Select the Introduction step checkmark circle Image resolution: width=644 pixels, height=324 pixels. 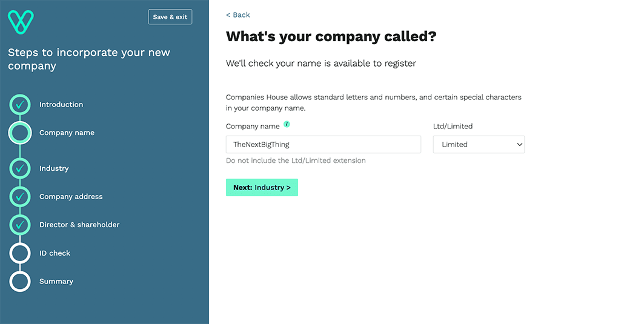(20, 104)
